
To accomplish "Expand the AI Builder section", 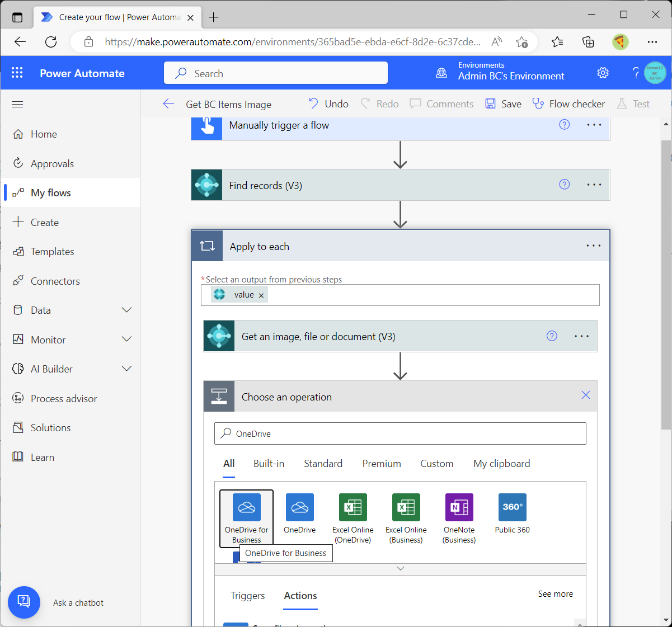I will click(127, 369).
